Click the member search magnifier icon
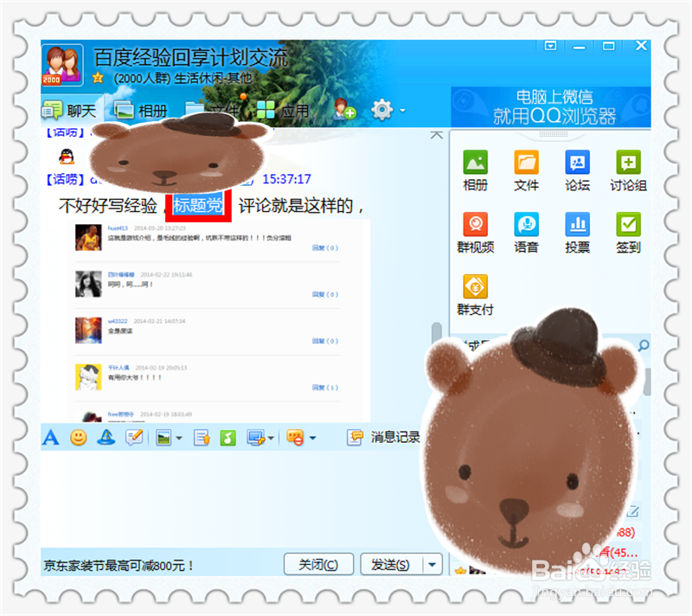Screen dimensions: 692x616 (644, 345)
